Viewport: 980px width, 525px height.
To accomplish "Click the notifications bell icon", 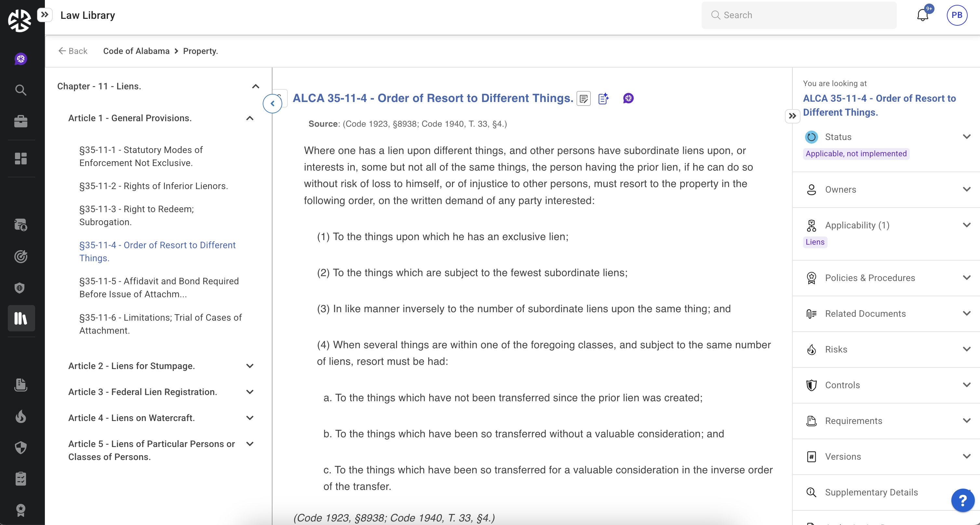I will tap(922, 15).
